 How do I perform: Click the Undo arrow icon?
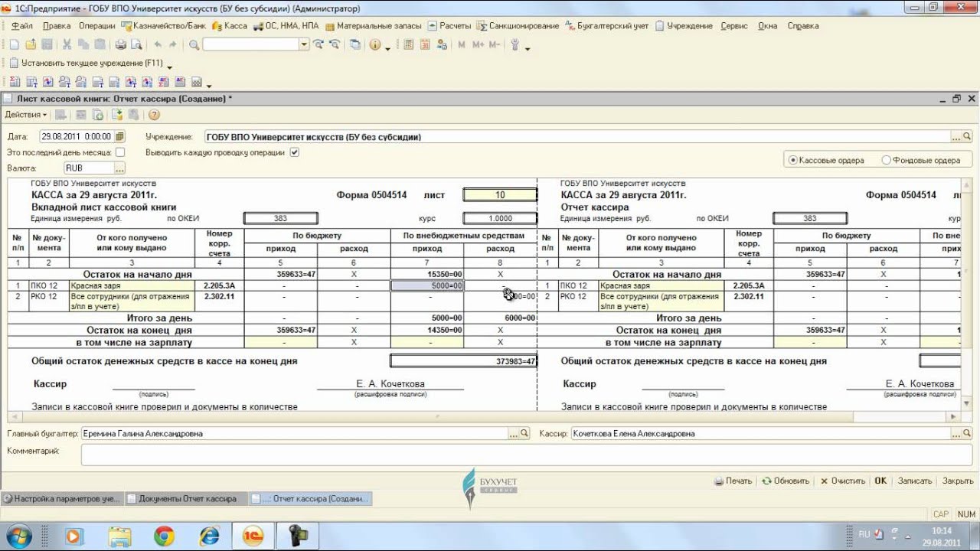[x=158, y=45]
